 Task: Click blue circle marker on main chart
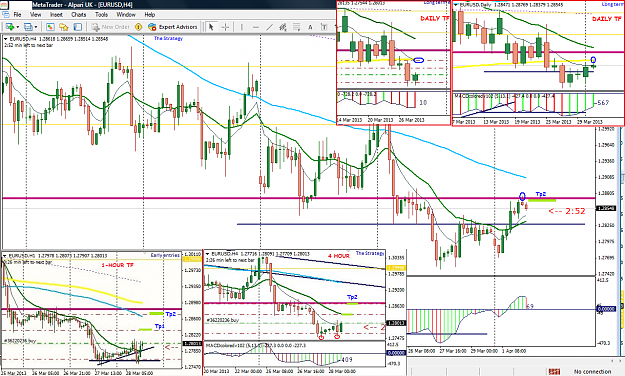[x=523, y=196]
